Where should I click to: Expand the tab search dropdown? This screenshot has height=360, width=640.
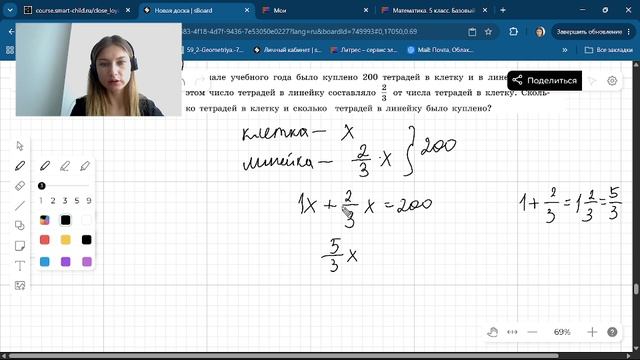[10, 10]
